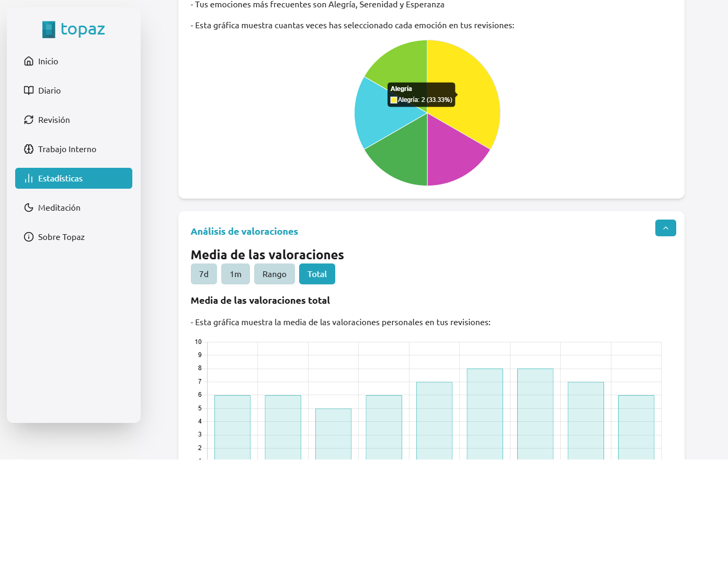Select the Total time range

(317, 274)
